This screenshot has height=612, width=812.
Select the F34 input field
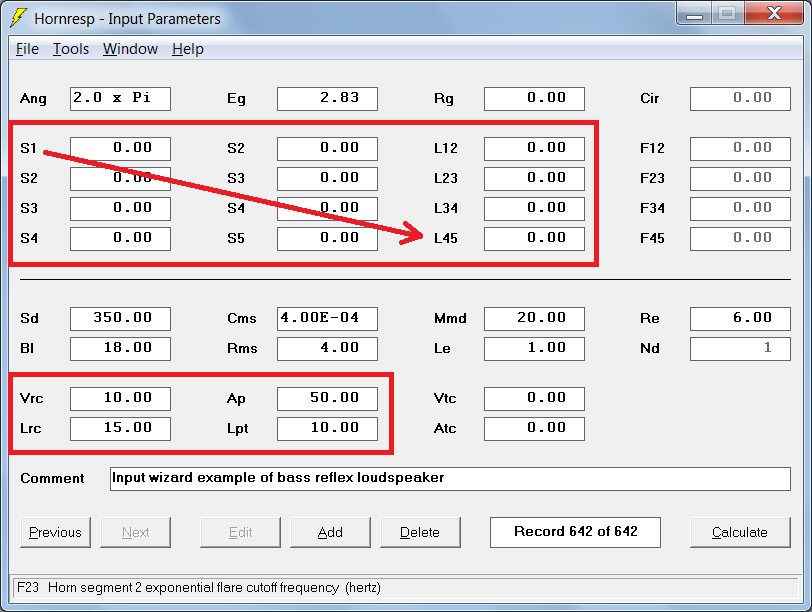click(741, 209)
